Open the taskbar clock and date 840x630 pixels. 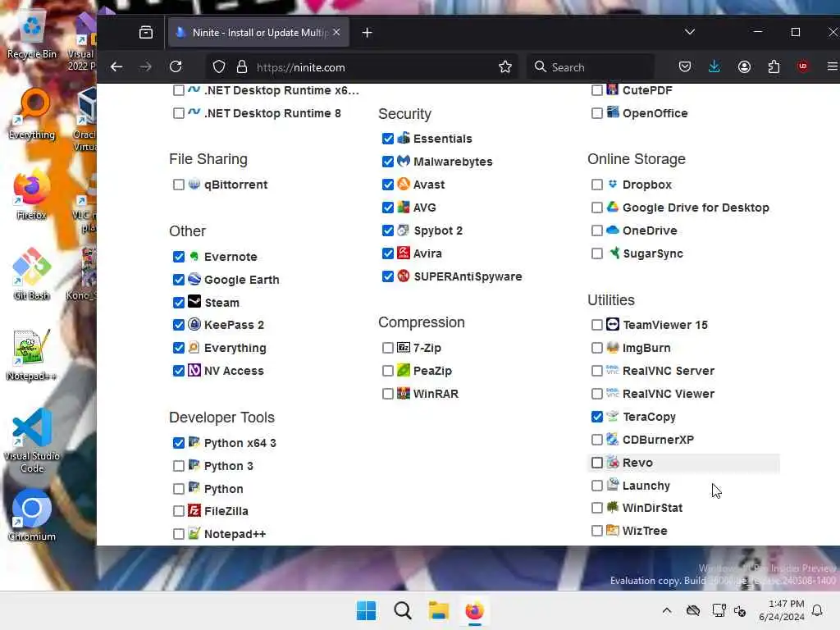coord(782,610)
